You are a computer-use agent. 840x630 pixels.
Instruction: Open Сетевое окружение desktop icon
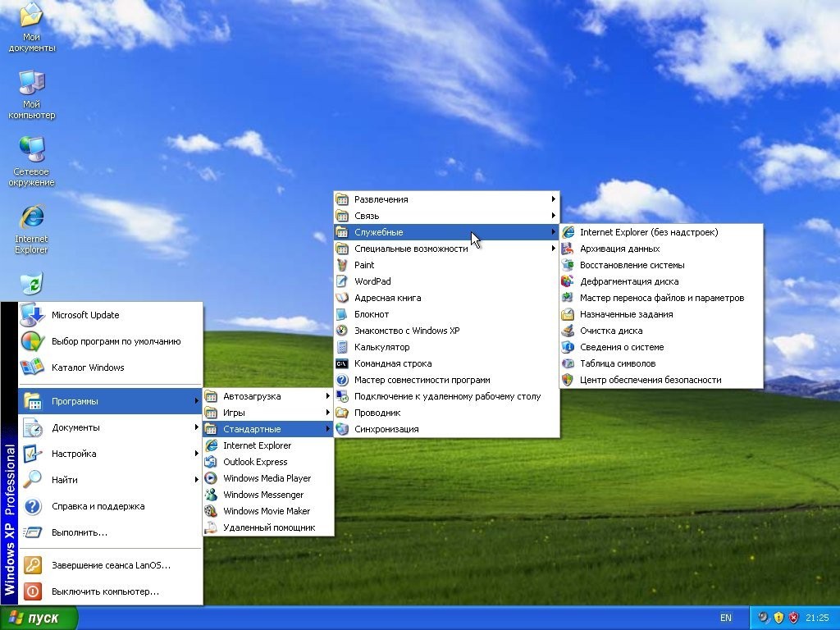(x=31, y=162)
